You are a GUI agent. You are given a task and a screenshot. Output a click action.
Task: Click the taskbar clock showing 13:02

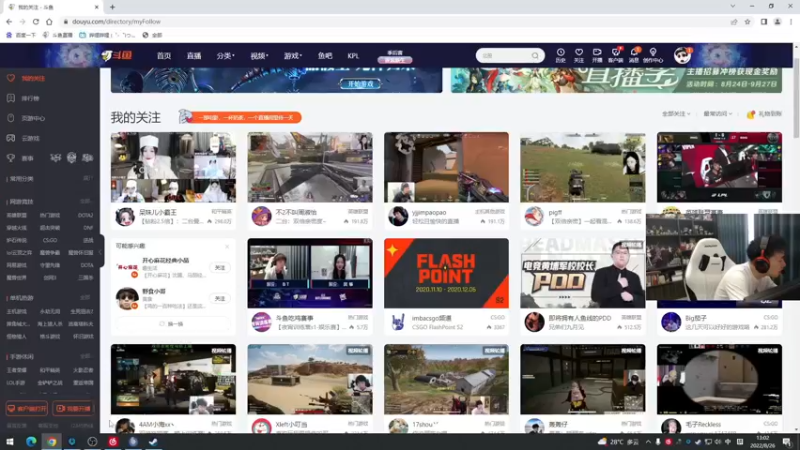coord(762,441)
